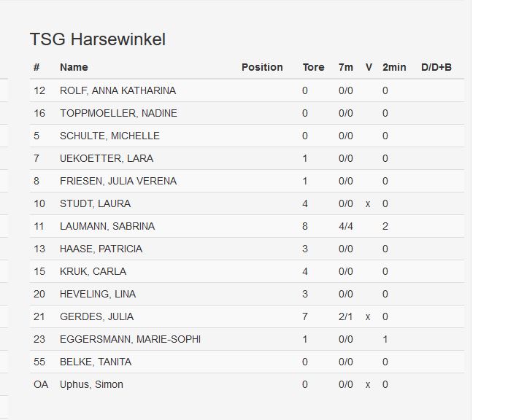The width and height of the screenshot is (508, 420).
Task: Click the 7m column header
Action: (346, 67)
